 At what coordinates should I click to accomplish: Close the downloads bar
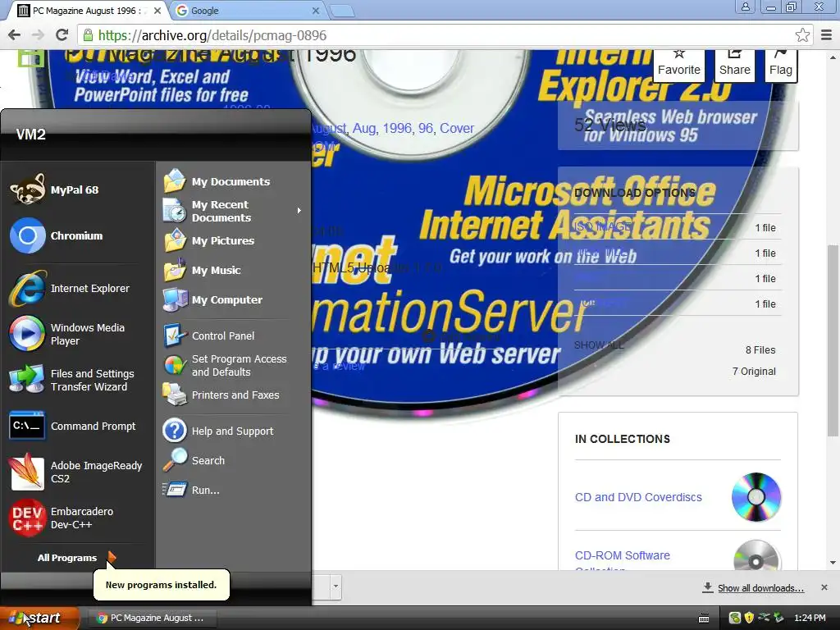pyautogui.click(x=824, y=587)
